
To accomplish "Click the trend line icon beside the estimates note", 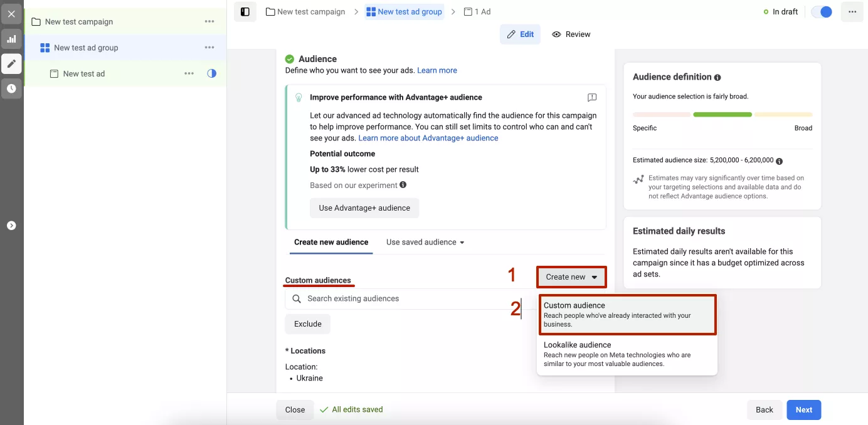I will tap(638, 180).
